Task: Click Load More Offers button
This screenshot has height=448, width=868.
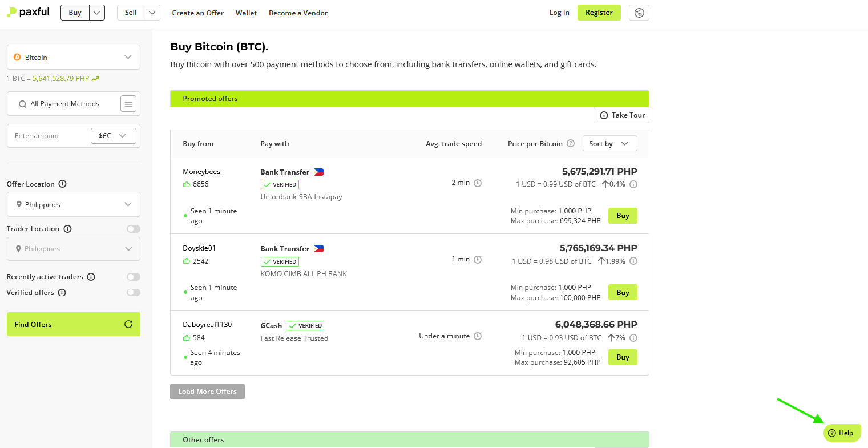Action: pyautogui.click(x=207, y=392)
